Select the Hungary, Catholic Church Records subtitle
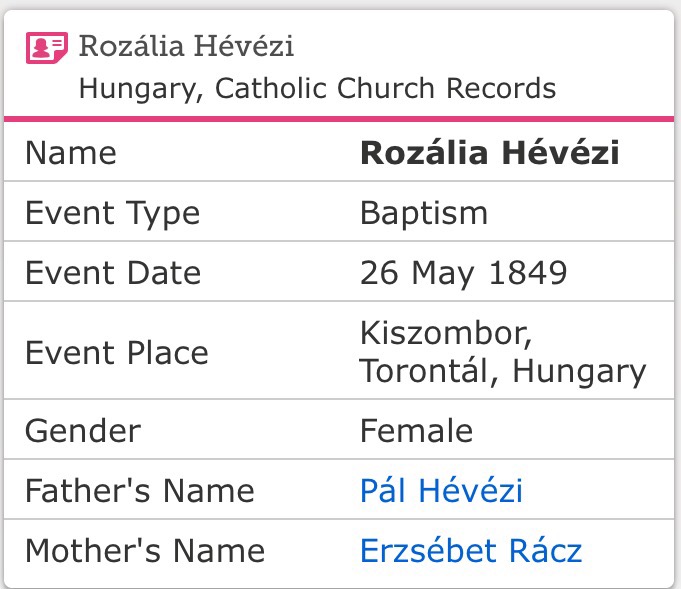The image size is (681, 589). point(317,88)
